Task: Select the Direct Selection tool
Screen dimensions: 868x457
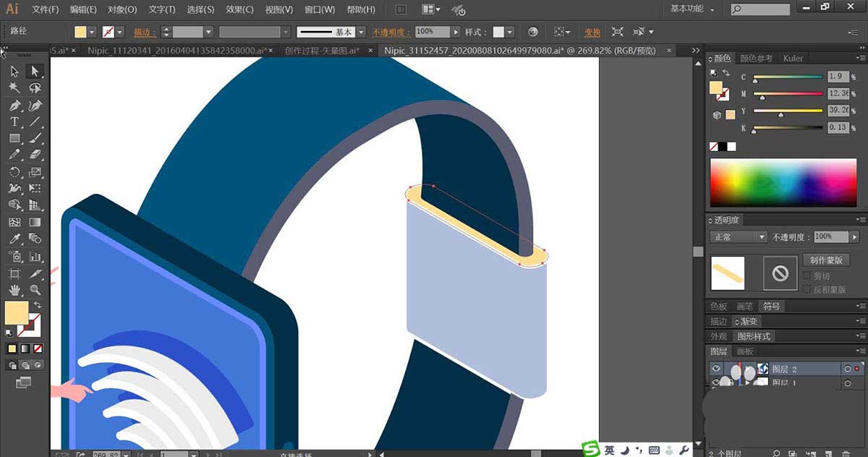Action: point(34,71)
